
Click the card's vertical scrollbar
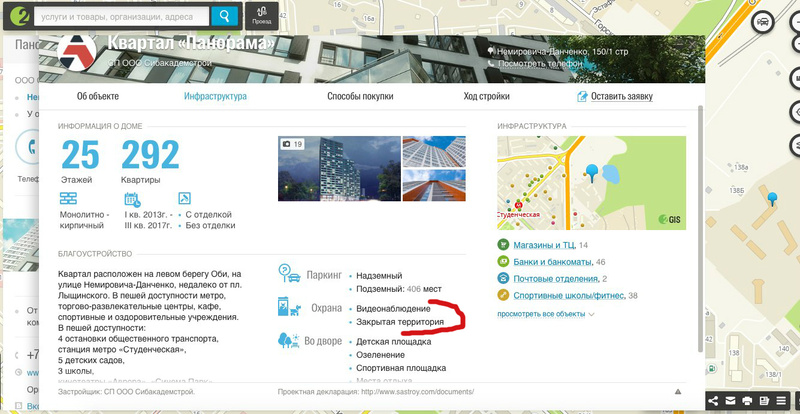pos(701,228)
